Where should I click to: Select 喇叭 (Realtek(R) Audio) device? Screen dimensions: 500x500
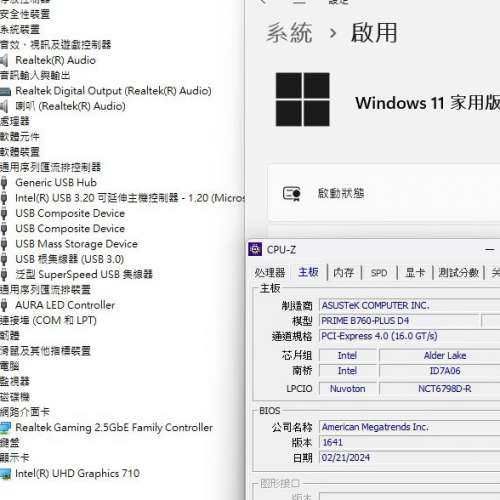71,106
